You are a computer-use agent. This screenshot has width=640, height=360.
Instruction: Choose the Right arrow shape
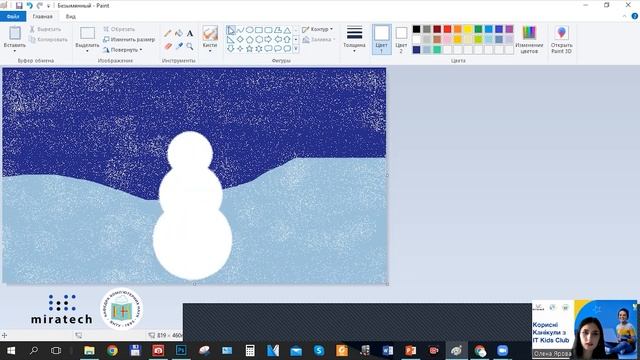[x=268, y=39]
